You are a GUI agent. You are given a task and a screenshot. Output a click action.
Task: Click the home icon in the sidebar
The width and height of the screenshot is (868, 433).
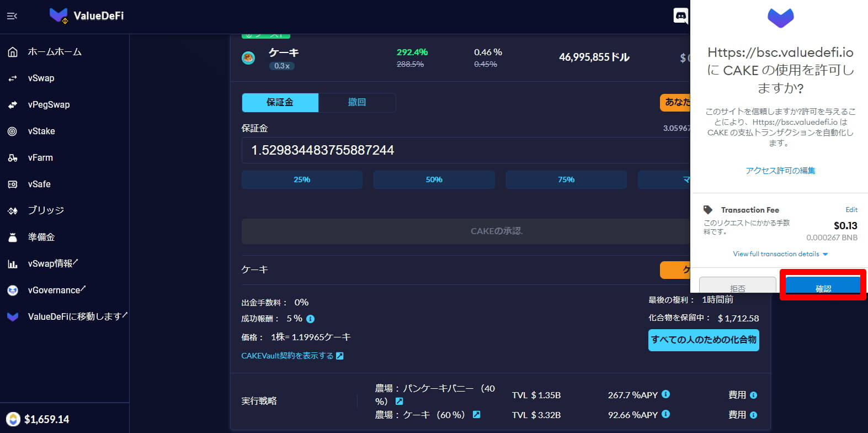tap(13, 52)
